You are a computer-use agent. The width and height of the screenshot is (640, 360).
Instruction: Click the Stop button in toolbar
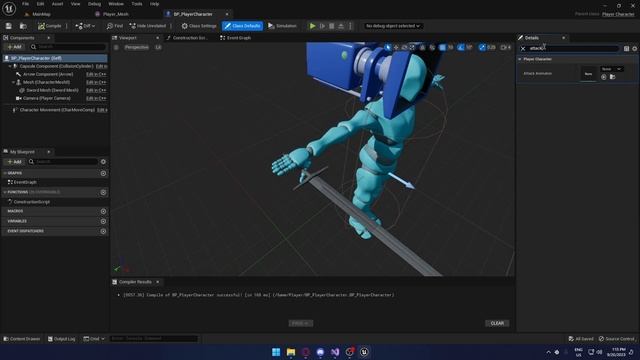pos(332,26)
